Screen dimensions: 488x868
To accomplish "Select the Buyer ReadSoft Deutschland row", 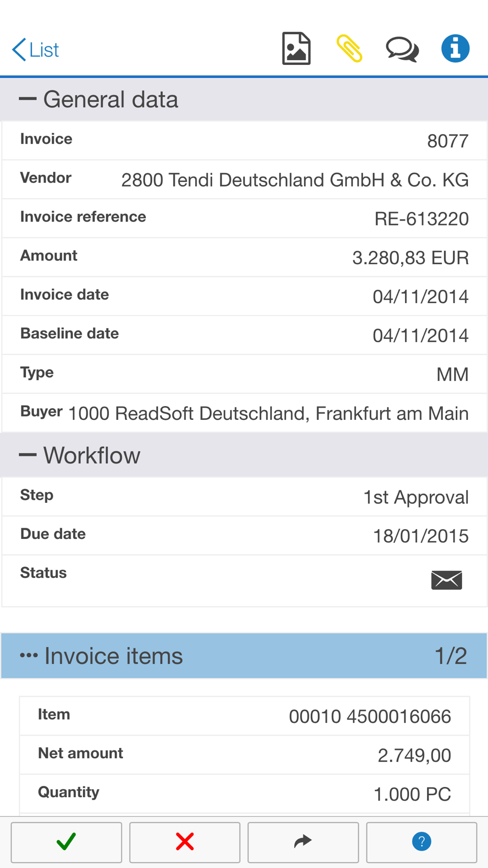I will coord(244,413).
